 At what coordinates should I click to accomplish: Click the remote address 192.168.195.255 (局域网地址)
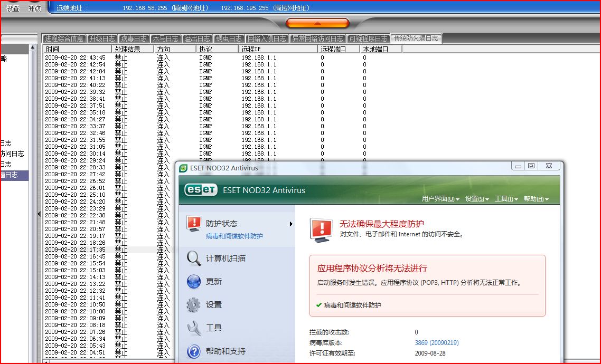(265, 8)
